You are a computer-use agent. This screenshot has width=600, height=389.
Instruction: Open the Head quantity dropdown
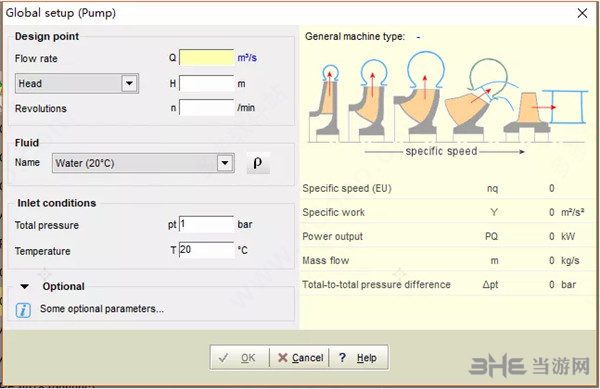pos(129,83)
